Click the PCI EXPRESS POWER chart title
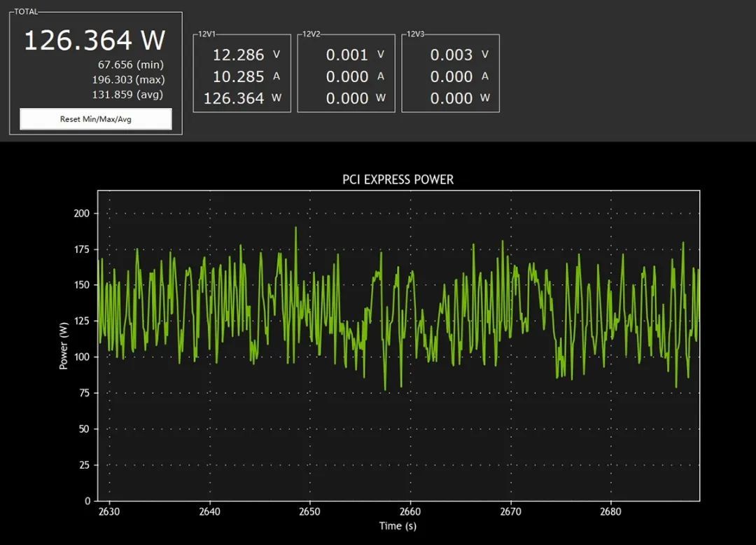This screenshot has width=756, height=545. tap(398, 179)
